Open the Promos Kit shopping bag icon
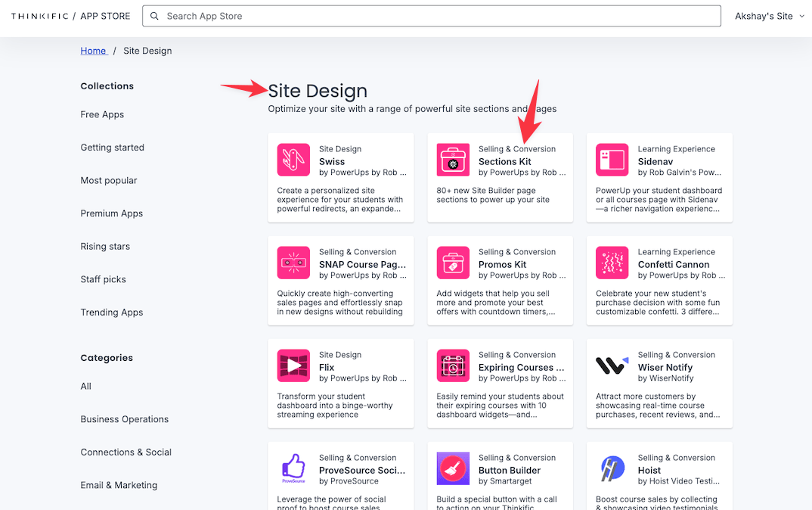 point(452,263)
